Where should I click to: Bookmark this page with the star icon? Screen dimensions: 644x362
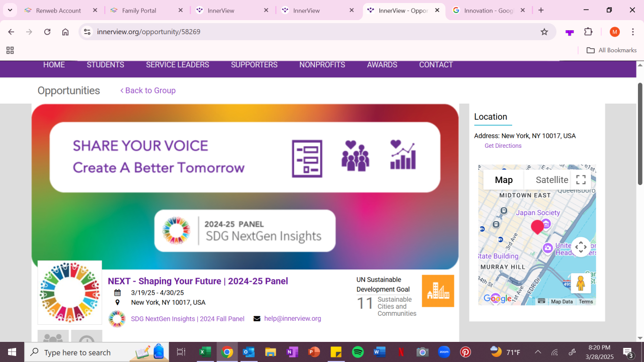coord(544,32)
